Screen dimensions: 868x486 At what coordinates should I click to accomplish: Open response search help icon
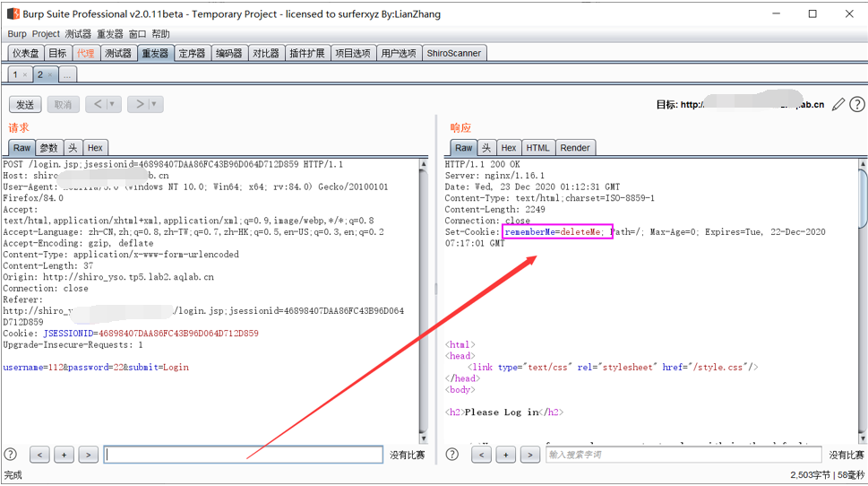tap(452, 455)
